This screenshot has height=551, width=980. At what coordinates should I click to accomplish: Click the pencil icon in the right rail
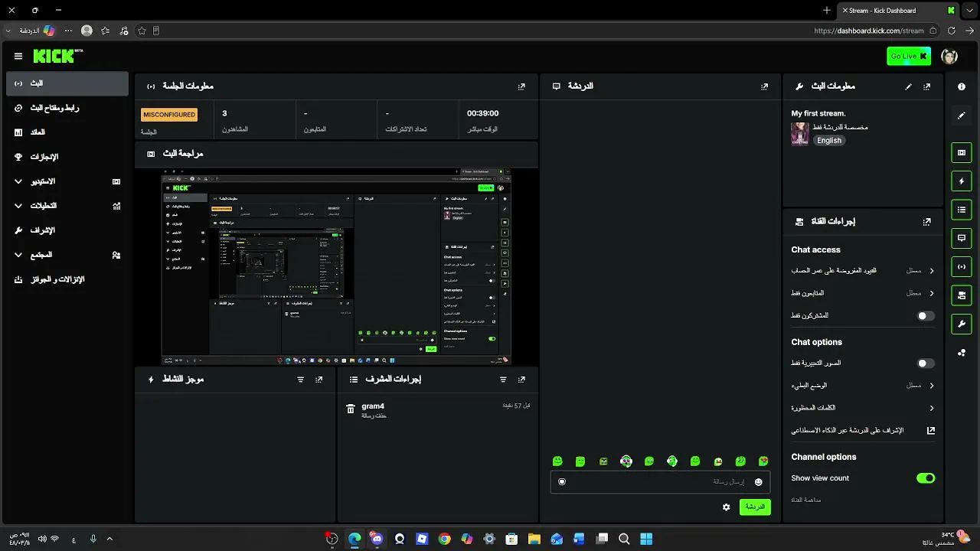coord(962,116)
